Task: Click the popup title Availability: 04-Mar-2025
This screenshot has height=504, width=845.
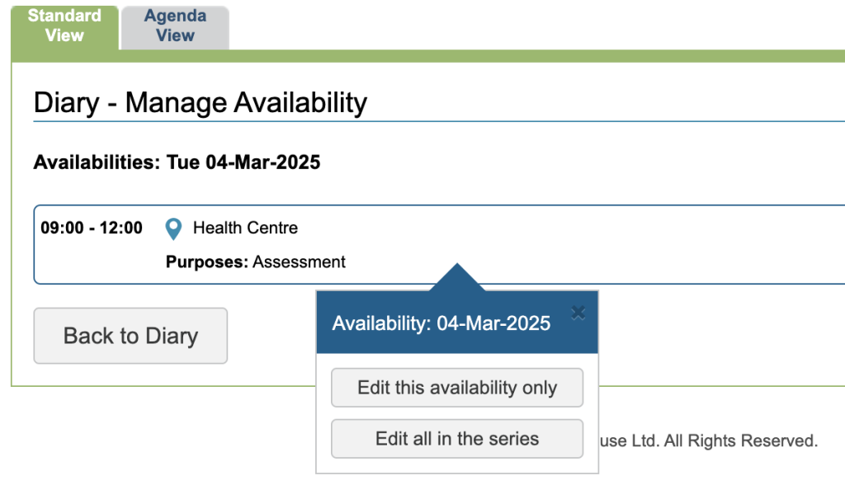Action: click(441, 323)
